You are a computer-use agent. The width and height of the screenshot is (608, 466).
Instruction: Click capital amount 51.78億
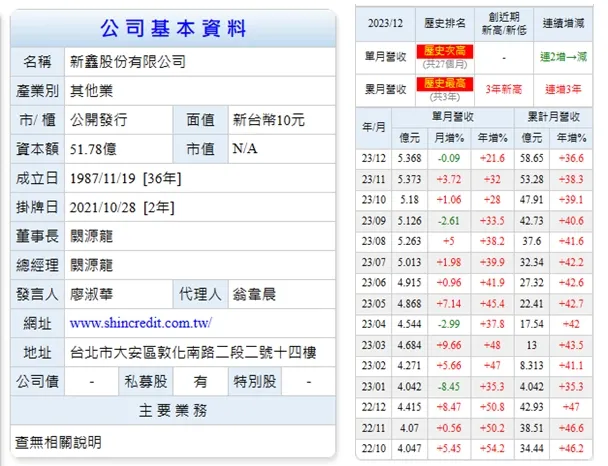coord(93,149)
